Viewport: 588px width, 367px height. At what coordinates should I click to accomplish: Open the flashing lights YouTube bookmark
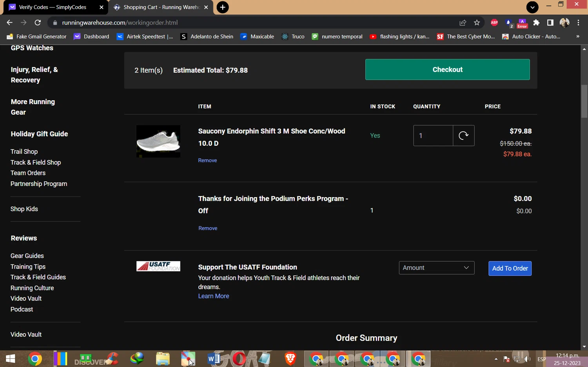pos(399,36)
